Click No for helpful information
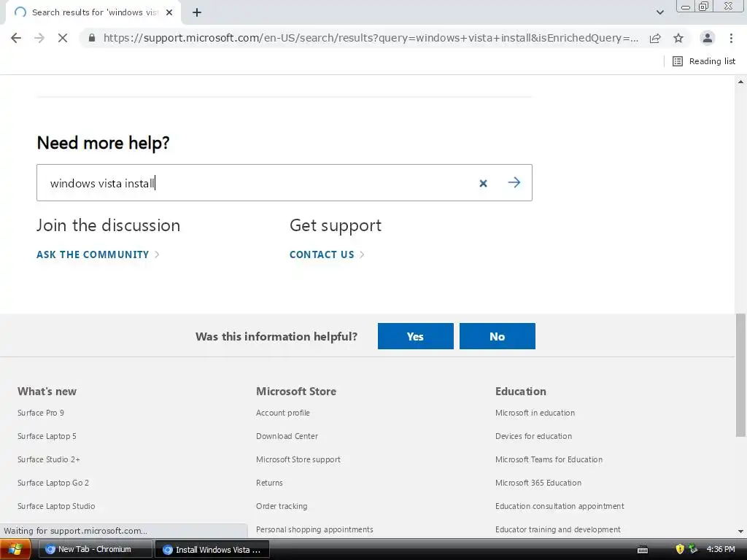 [x=498, y=336]
